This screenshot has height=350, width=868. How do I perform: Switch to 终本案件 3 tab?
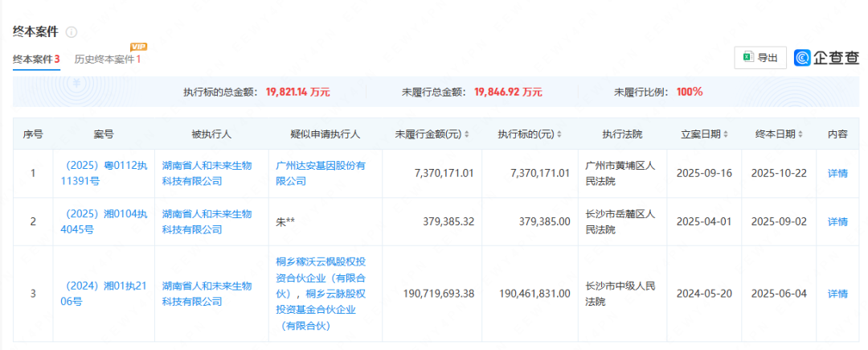36,60
